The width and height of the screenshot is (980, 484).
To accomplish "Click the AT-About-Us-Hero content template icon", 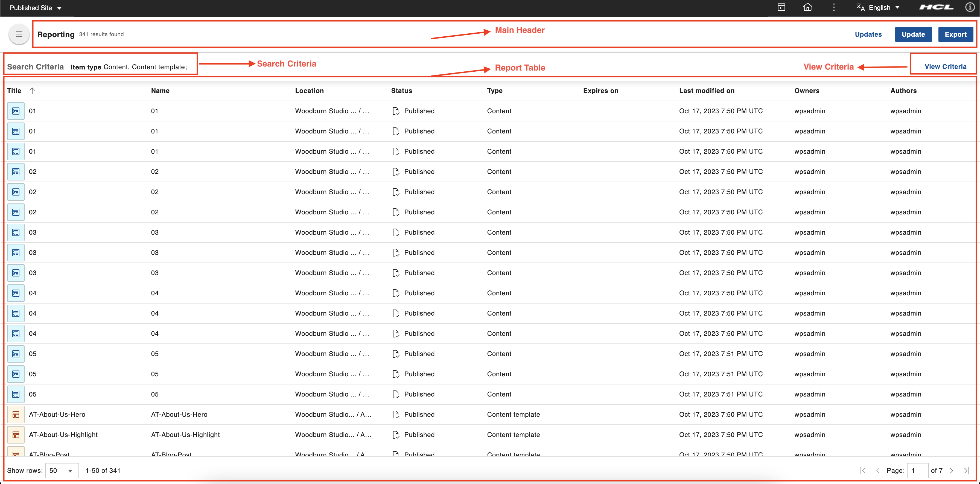I will [16, 414].
